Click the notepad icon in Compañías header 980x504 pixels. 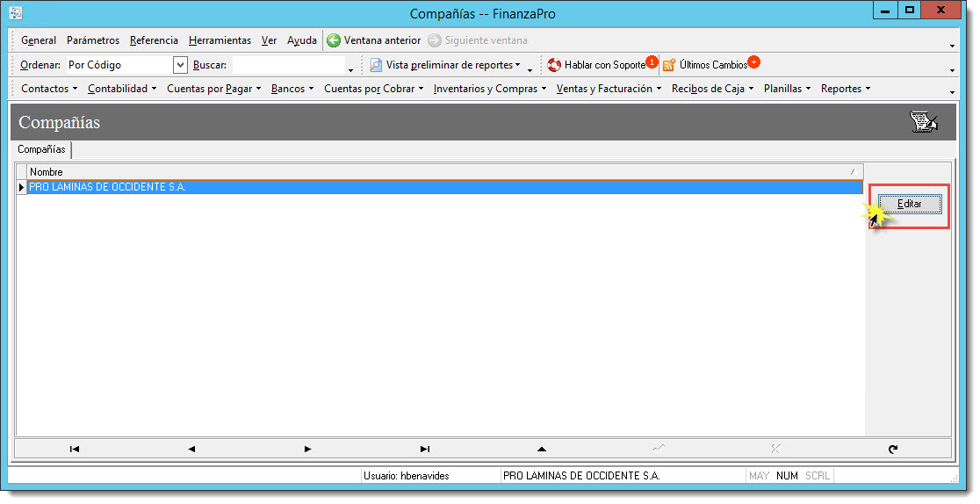coord(923,121)
